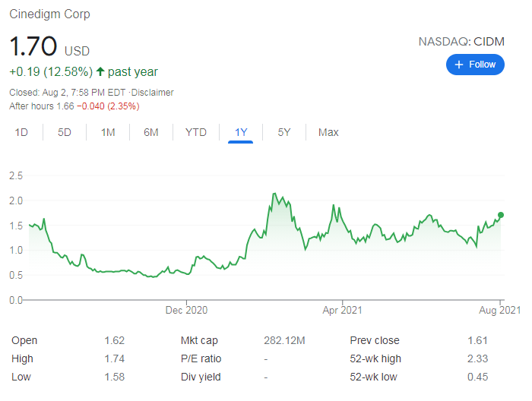Switch to the 1M chart range

click(108, 132)
